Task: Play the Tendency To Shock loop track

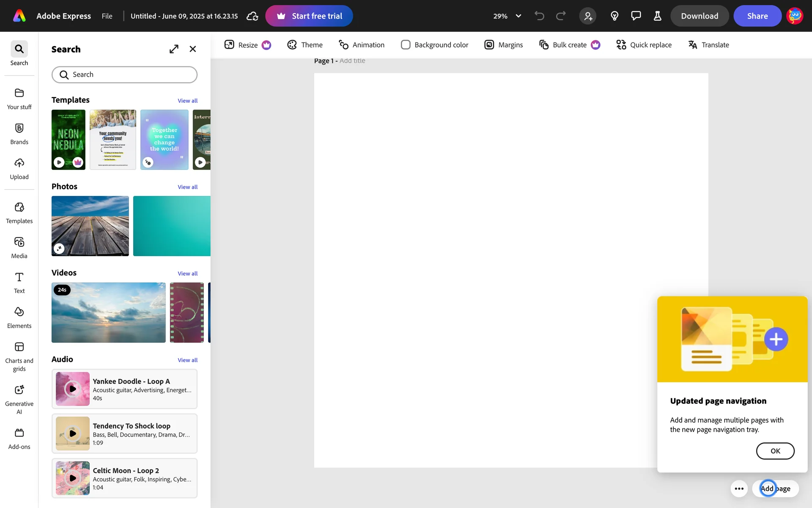Action: 73,433
